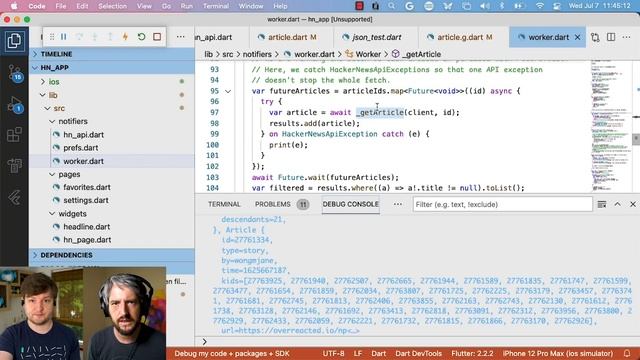Screen dimensions: 640x360
Task: Open the Flutter sidebar icon
Action: [x=14, y=197]
